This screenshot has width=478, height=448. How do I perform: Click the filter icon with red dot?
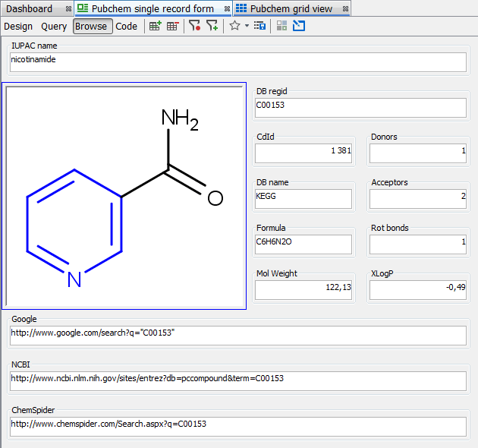click(195, 26)
